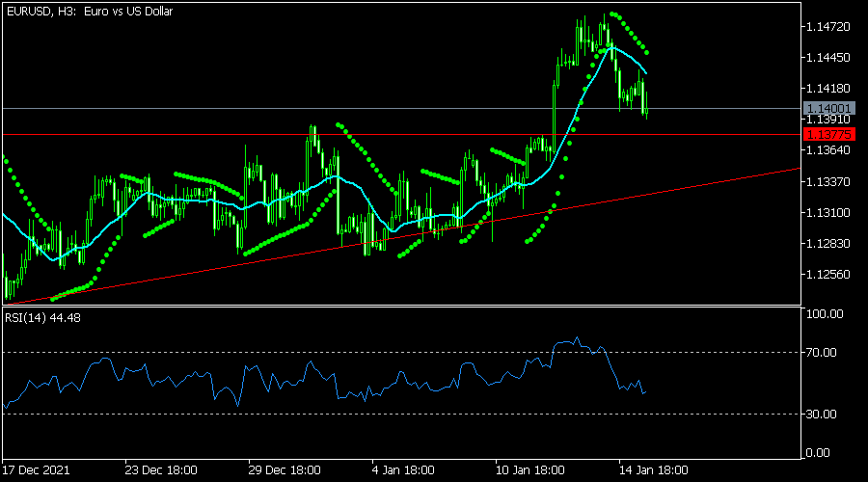Select the RSI(14) 44.48 indicator label
868x482 pixels.
tap(42, 318)
